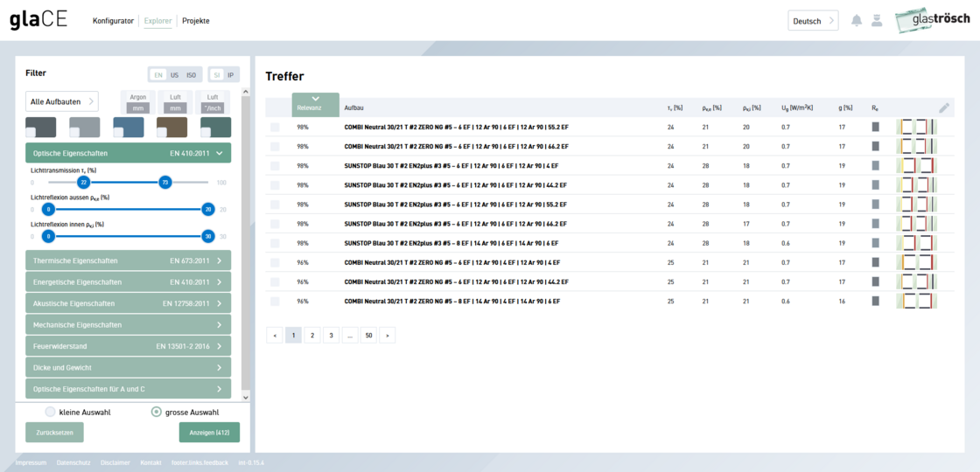Open the Projekte tab

(x=196, y=21)
